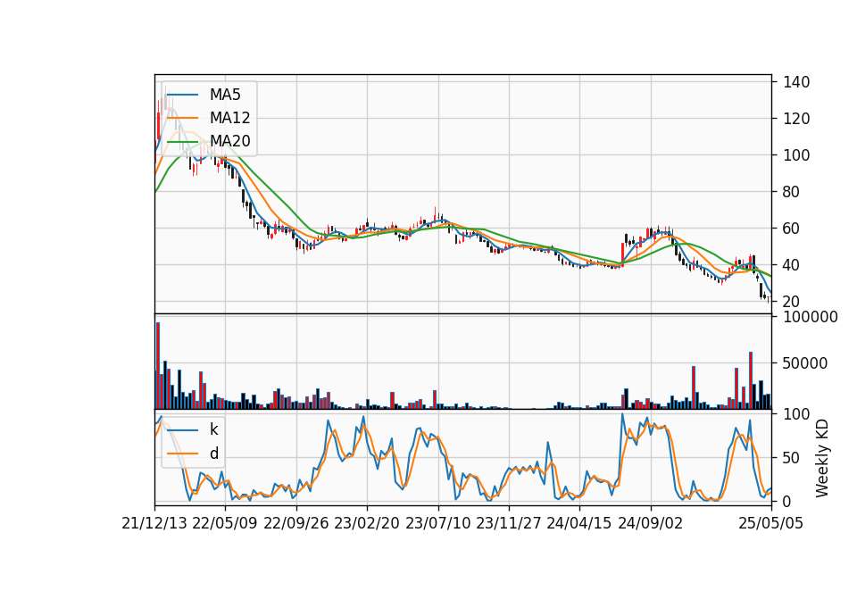The height and width of the screenshot is (616, 857).
Task: Click the green MA20 legend line sample
Action: pyautogui.click(x=182, y=142)
